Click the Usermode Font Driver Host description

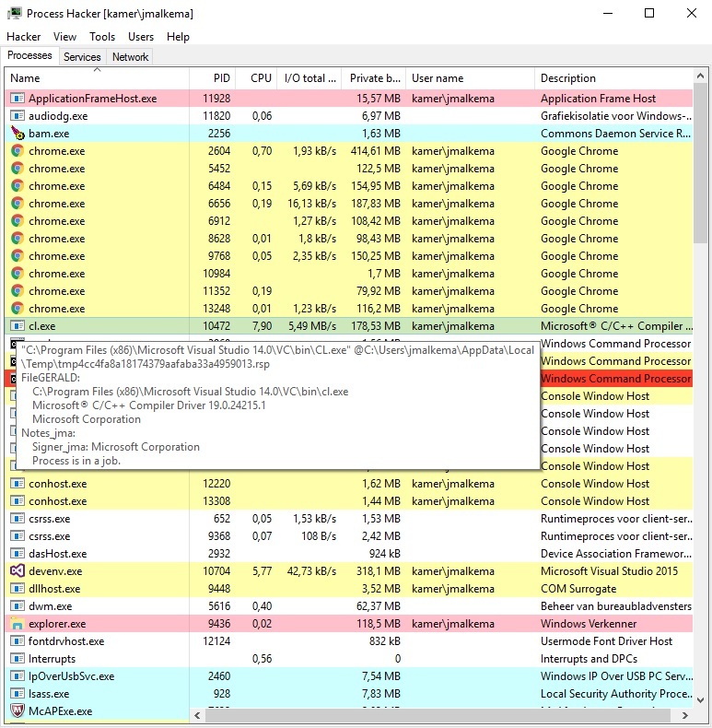(x=606, y=641)
